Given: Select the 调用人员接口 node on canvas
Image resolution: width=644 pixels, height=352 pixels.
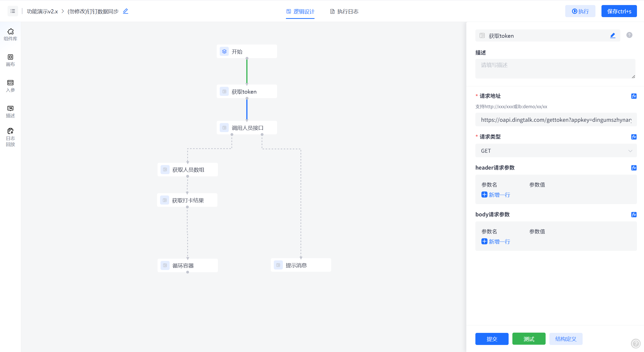Looking at the screenshot, I should click(x=247, y=128).
